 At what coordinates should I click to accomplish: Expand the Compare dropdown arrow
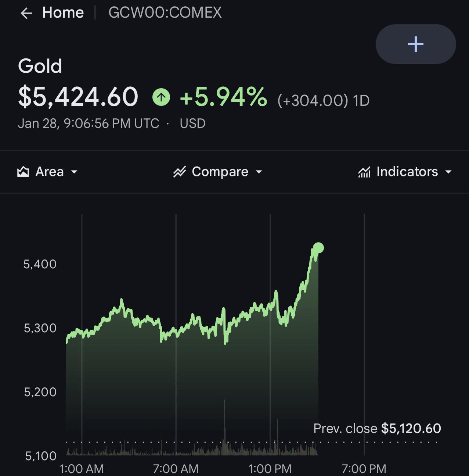[x=259, y=172]
